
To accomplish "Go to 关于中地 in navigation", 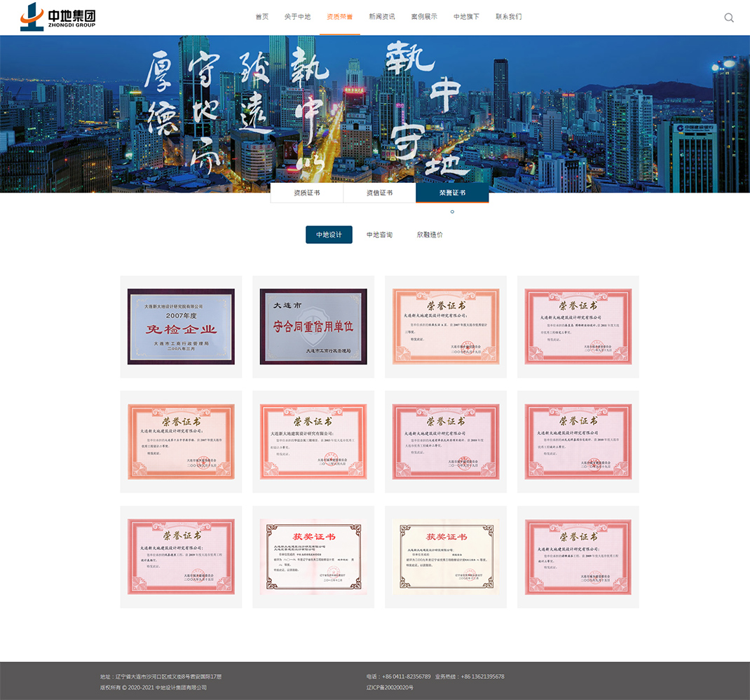I will [297, 17].
